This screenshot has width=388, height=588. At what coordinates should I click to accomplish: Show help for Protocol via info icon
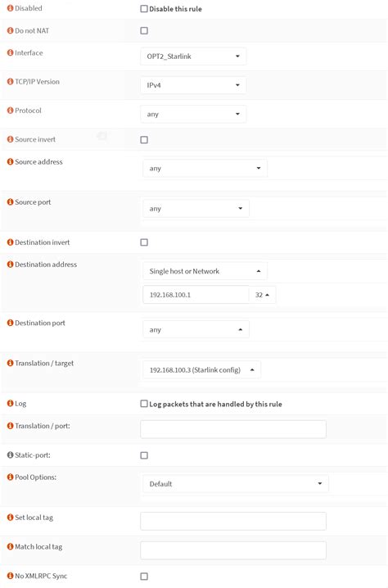[x=10, y=111]
